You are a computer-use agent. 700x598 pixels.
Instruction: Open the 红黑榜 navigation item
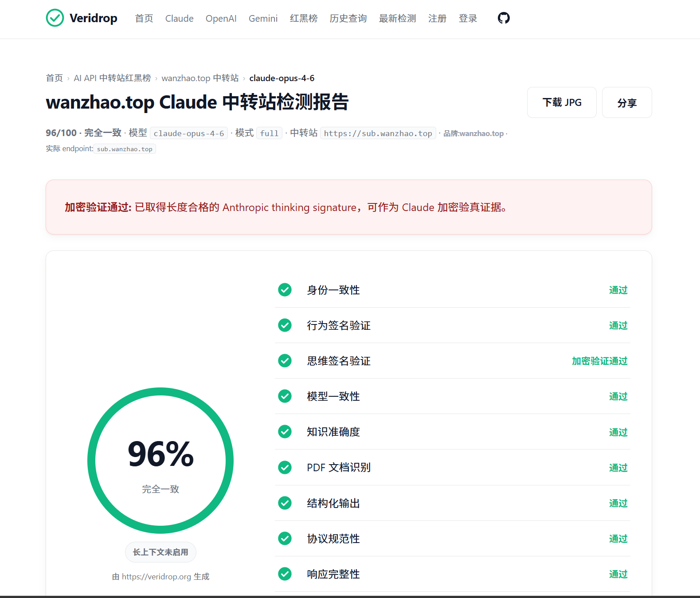(x=304, y=19)
